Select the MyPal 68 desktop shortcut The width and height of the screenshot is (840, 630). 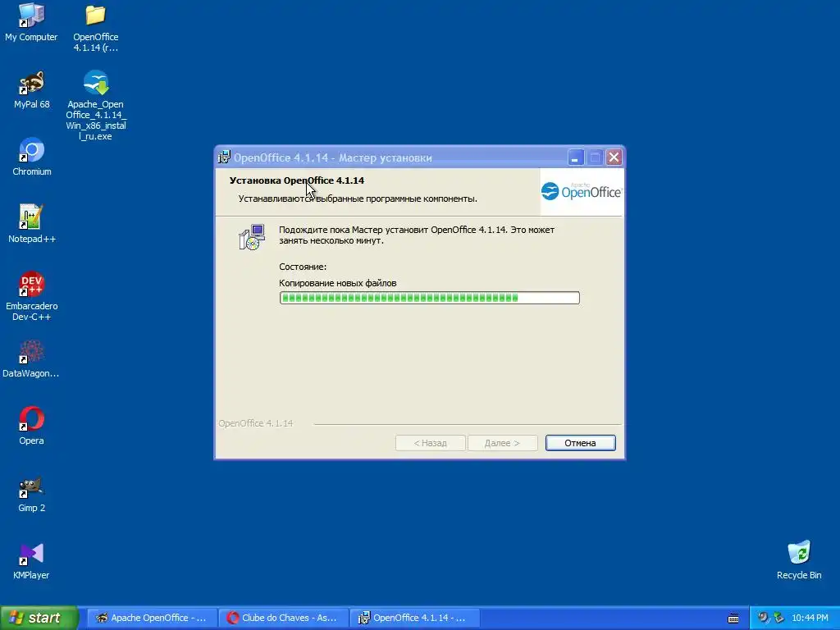point(32,90)
